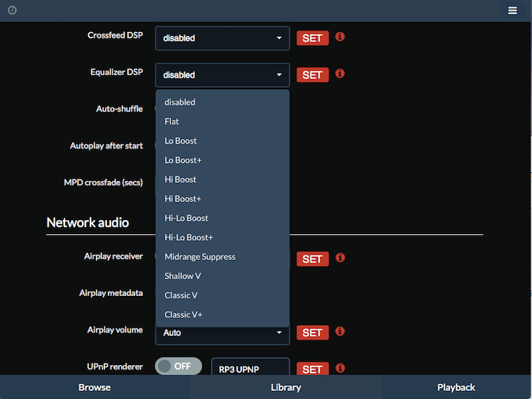Choose Hi Boost+ preset
Image resolution: width=532 pixels, height=399 pixels.
(x=223, y=199)
